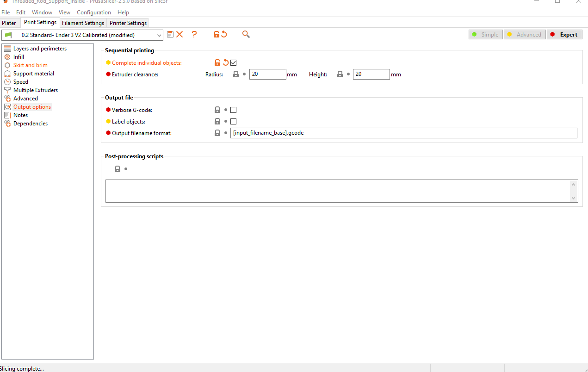Click the unlock icon beside Complete individual objects
Screen dimensions: 588x372
pos(217,62)
